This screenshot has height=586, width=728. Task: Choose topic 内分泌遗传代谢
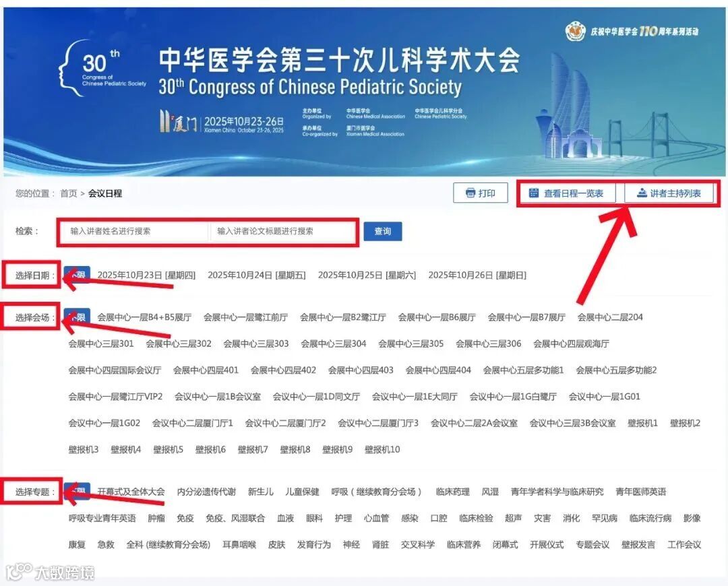pos(206,492)
